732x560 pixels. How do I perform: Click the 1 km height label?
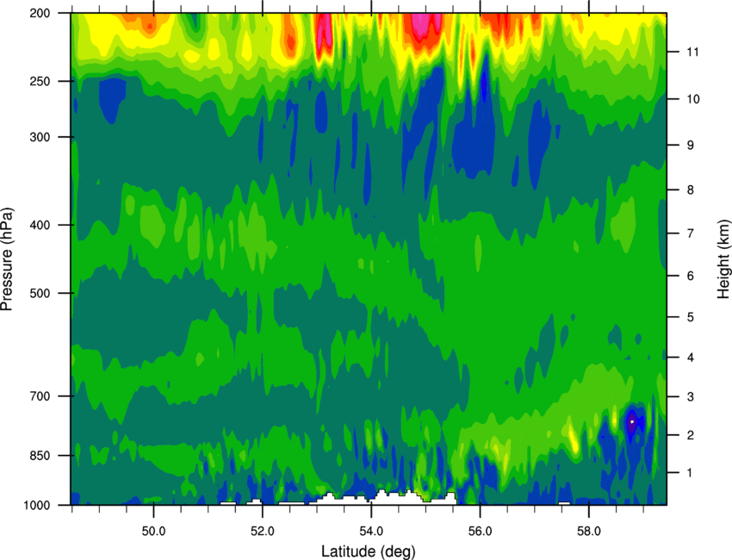click(691, 473)
